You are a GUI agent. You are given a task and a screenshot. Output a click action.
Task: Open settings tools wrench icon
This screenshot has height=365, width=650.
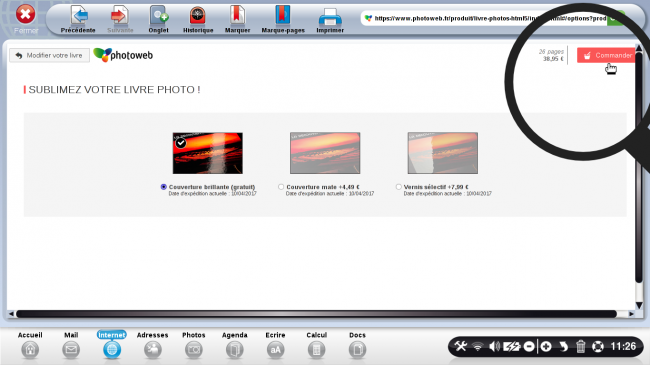click(x=461, y=346)
